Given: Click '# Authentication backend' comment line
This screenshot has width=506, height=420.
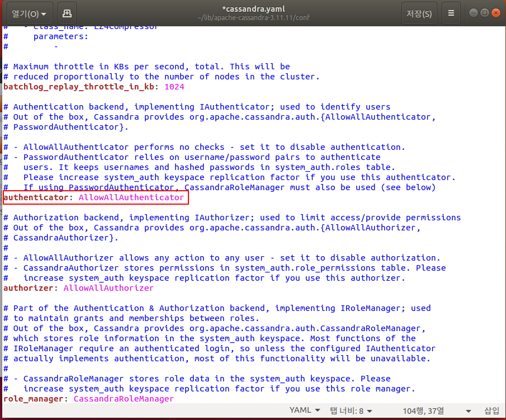Looking at the screenshot, I should 197,106.
